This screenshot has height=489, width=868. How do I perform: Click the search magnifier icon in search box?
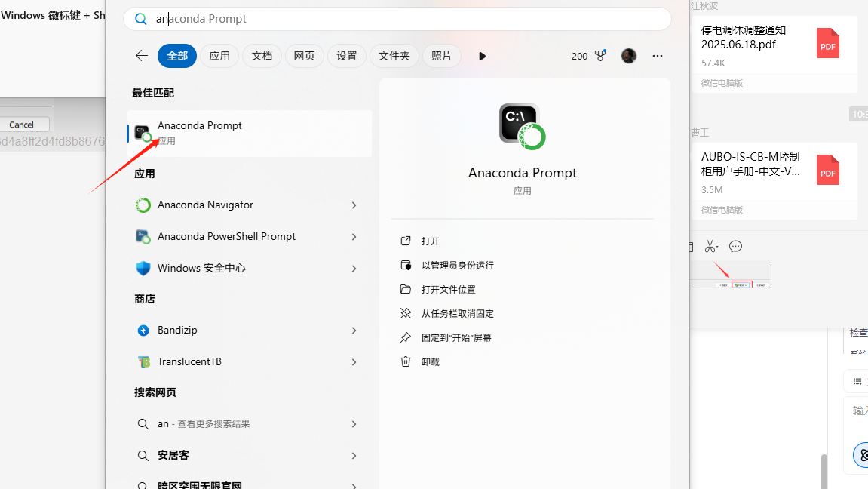click(x=141, y=19)
